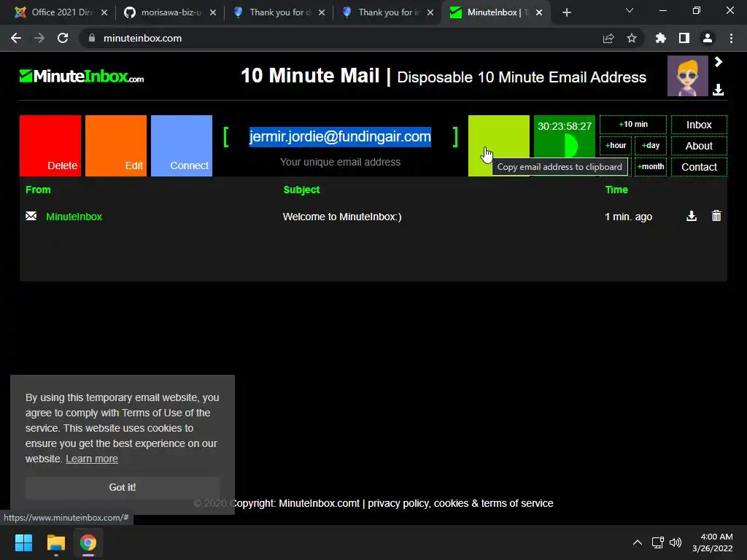Delete the Welcome to MinuteInbox email via trash icon
This screenshot has height=560, width=747.
pyautogui.click(x=716, y=216)
